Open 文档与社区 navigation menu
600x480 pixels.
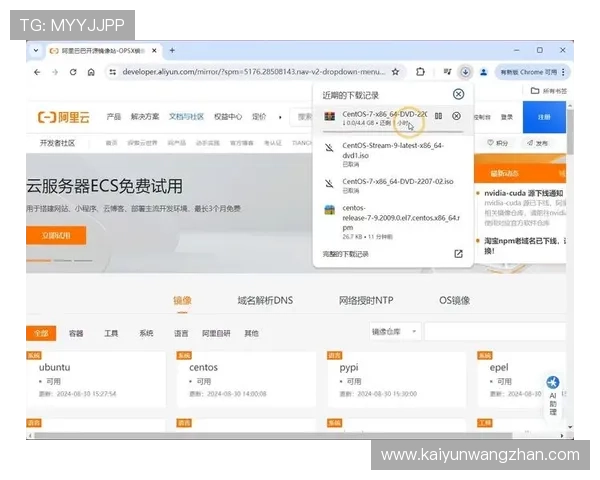point(186,117)
